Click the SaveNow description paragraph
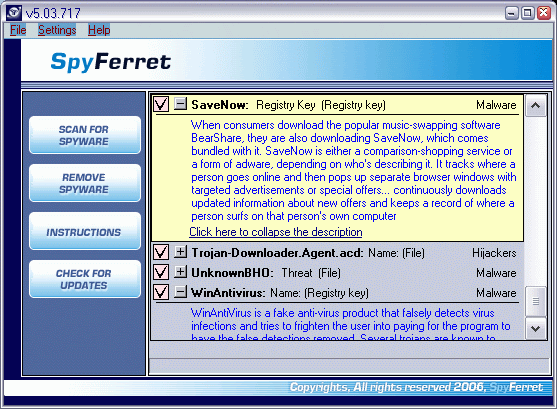This screenshot has width=557, height=409. (353, 171)
